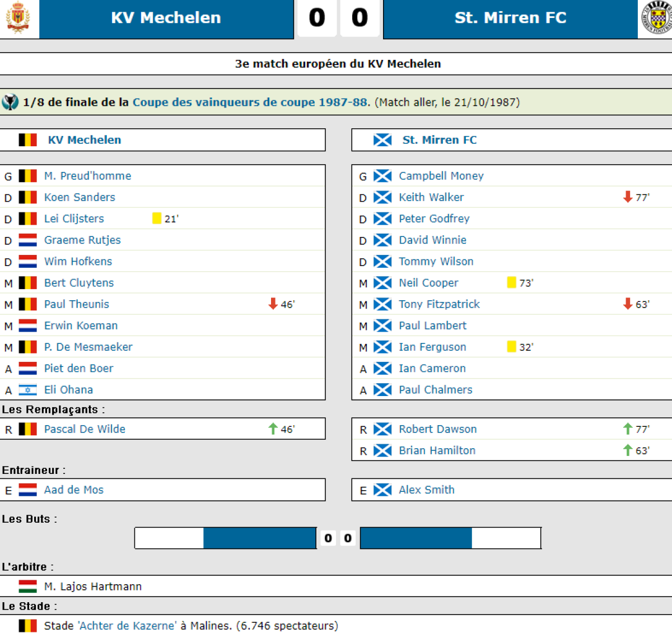Click the cup trophy icon beside 1/8 de finale
Viewport: 672px width, 633px height.
click(x=10, y=103)
